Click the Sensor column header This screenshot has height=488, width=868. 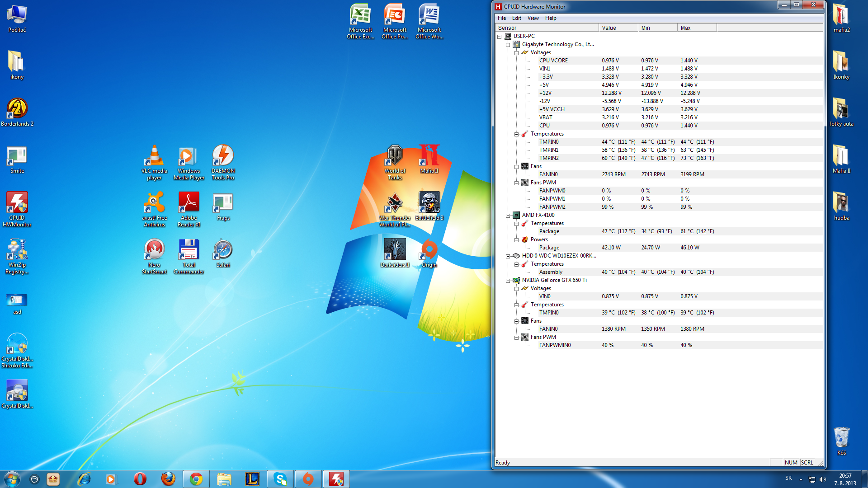547,28
